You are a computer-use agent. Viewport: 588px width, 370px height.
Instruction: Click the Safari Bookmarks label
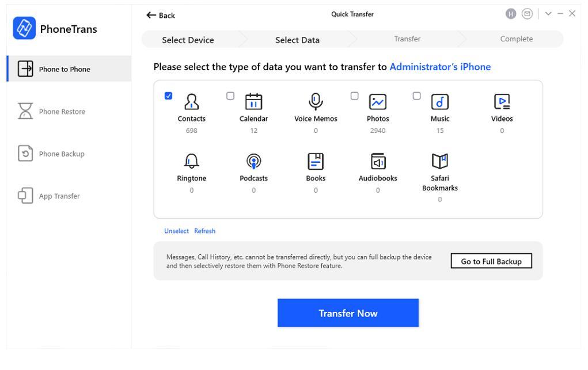coord(440,183)
